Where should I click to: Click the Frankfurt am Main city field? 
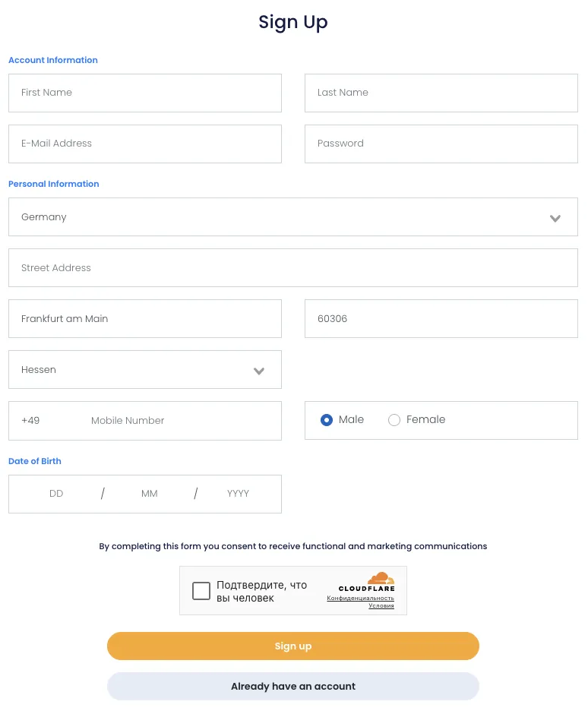click(x=144, y=319)
